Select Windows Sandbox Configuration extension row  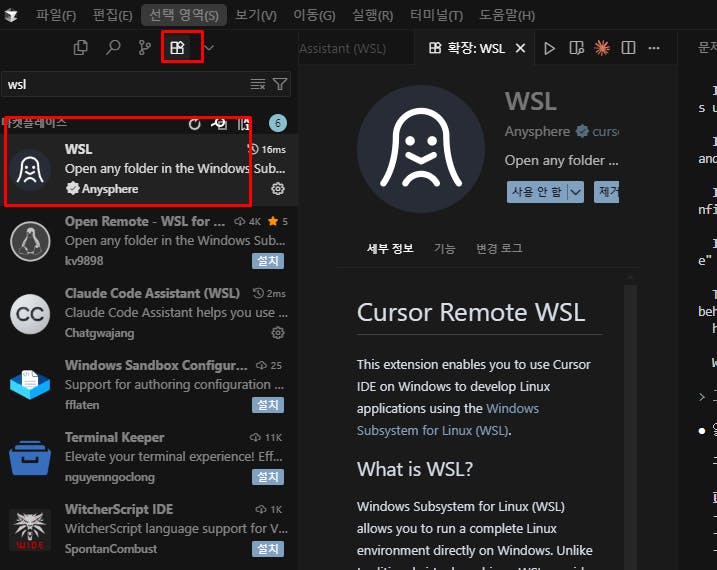click(149, 385)
